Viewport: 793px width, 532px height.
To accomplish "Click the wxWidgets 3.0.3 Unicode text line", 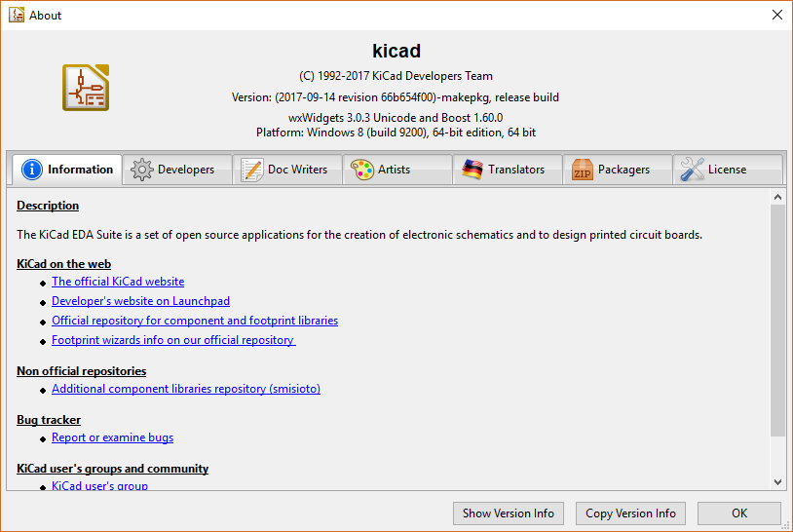I will pyautogui.click(x=396, y=118).
